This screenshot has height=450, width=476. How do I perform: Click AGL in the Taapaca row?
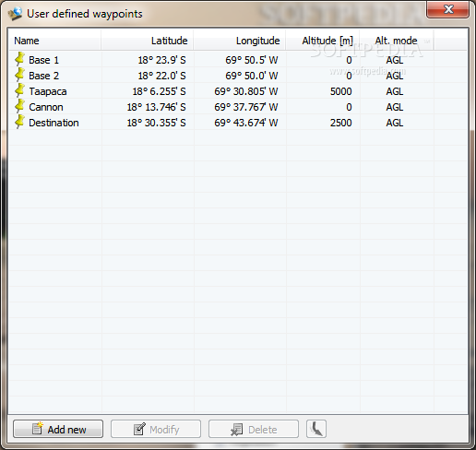click(395, 91)
